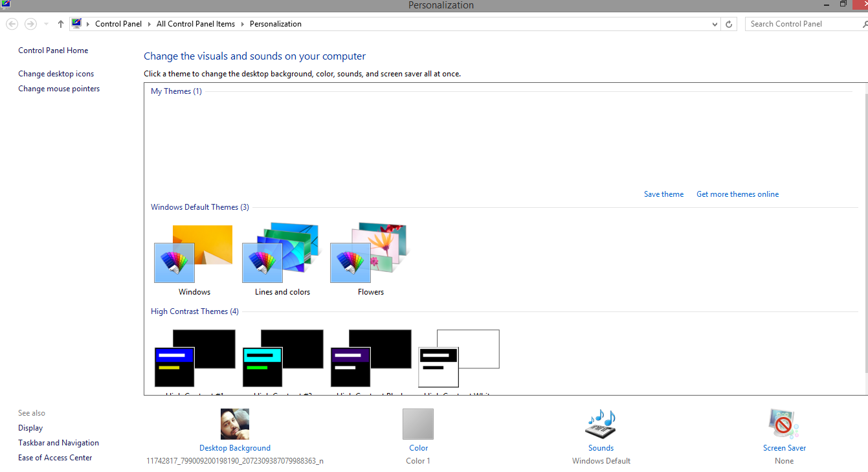
Task: Click My Themes (1) group header
Action: [176, 91]
